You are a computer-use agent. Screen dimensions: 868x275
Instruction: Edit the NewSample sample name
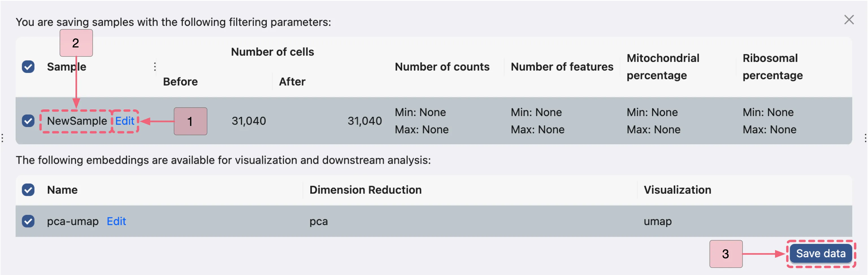coord(125,121)
